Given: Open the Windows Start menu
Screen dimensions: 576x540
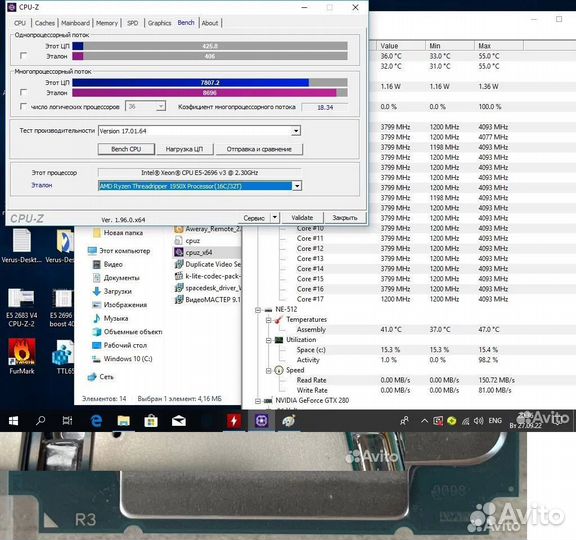Looking at the screenshot, I should pyautogui.click(x=13, y=421).
